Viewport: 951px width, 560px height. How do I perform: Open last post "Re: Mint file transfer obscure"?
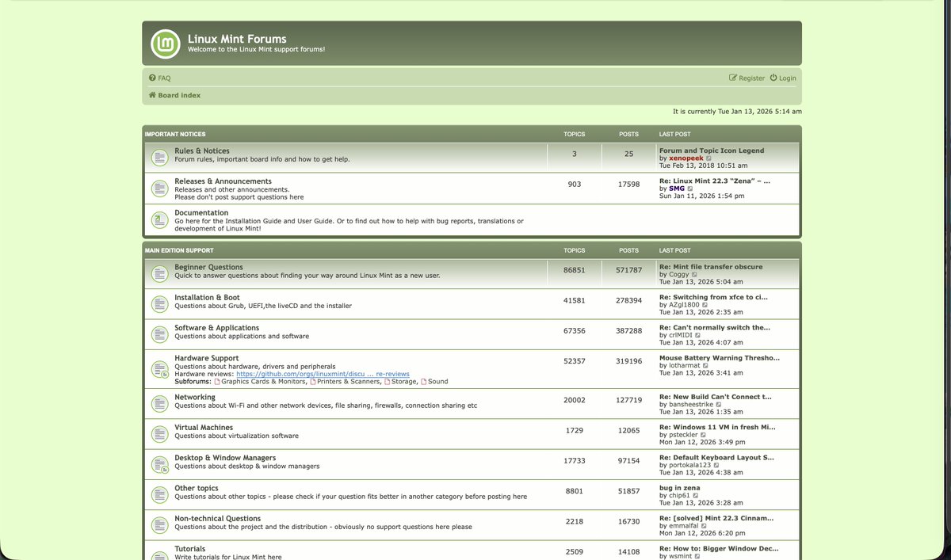pos(711,267)
